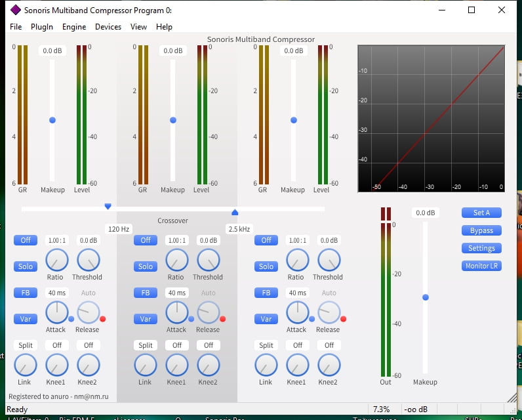Image resolution: width=522 pixels, height=420 pixels.
Task: Click the high band red release indicator dot
Action: tap(343, 319)
